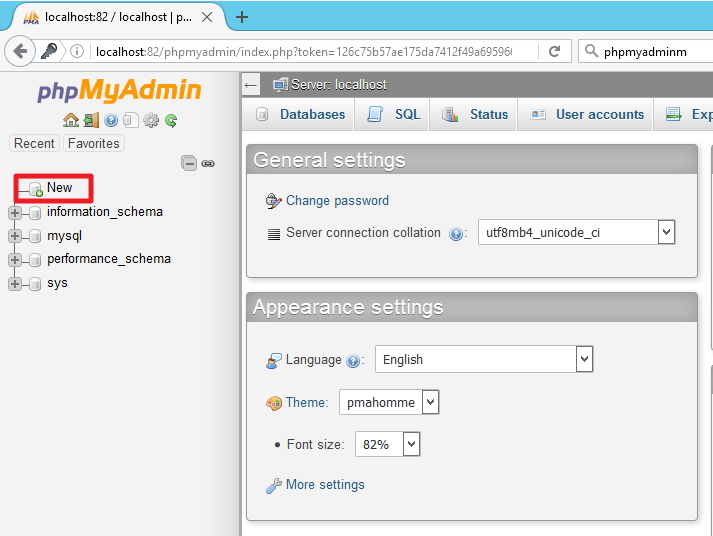Open the Status tab
This screenshot has width=713, height=536.
coord(474,115)
